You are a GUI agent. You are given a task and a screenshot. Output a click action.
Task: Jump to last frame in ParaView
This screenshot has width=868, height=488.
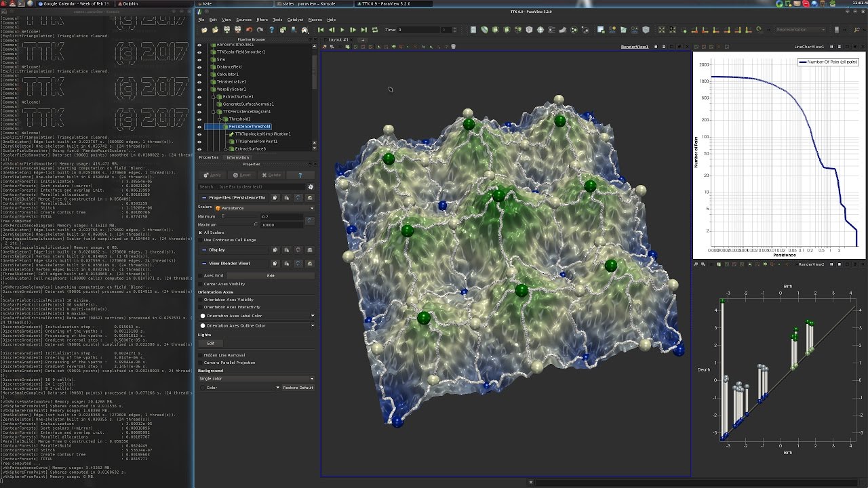[364, 30]
